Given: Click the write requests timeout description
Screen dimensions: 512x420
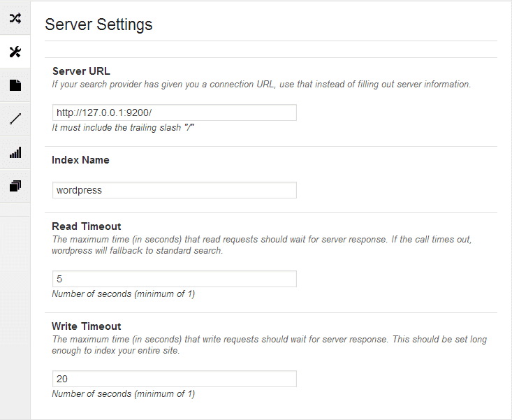Looking at the screenshot, I should [x=270, y=345].
